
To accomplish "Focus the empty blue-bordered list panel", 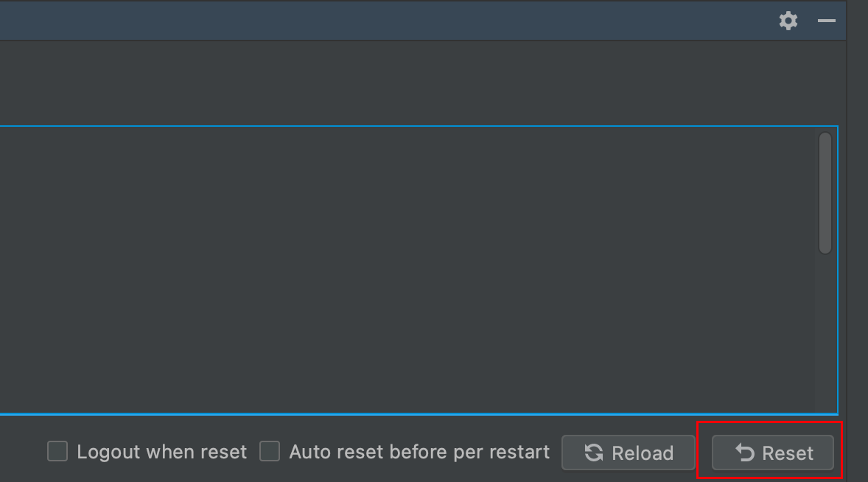I will click(x=407, y=270).
